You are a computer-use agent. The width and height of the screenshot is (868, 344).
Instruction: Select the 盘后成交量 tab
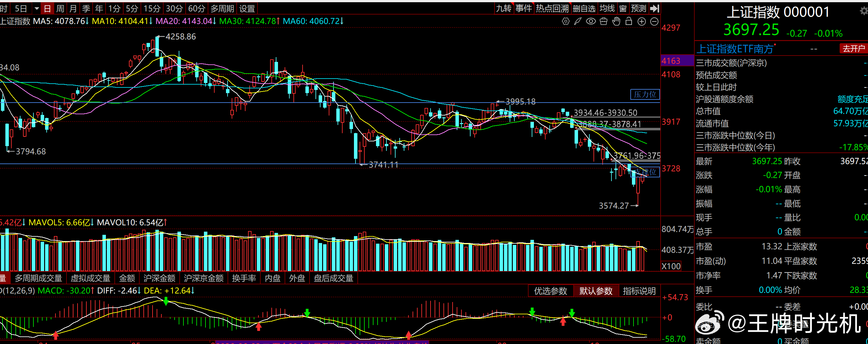(333, 278)
